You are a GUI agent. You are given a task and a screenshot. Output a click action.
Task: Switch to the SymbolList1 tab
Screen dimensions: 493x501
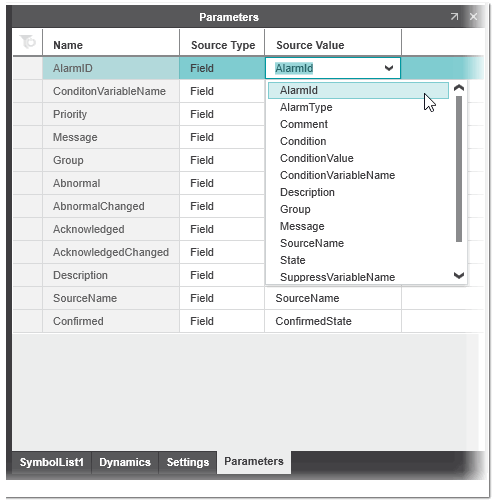[51, 462]
